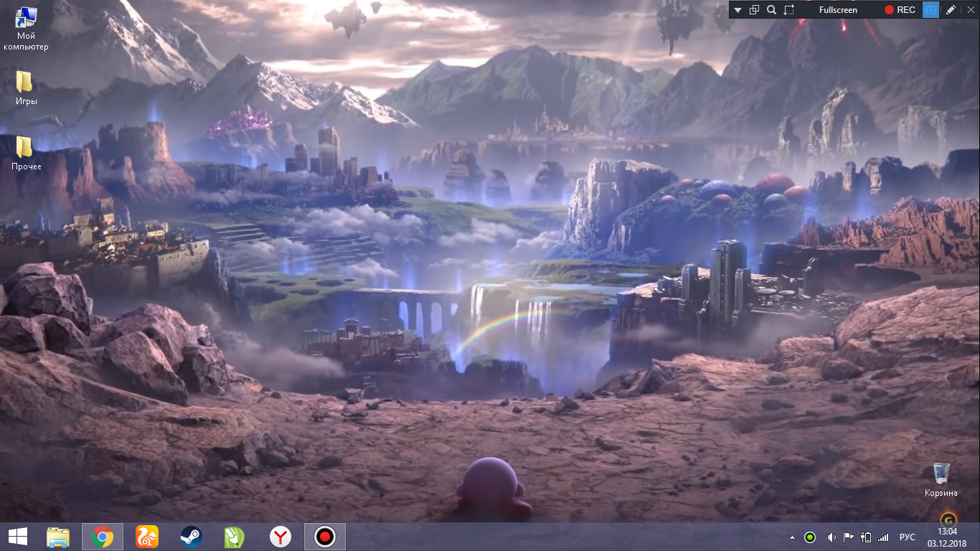This screenshot has height=551, width=980.
Task: Click the magnifier search icon in recorder toolbar
Action: point(771,10)
